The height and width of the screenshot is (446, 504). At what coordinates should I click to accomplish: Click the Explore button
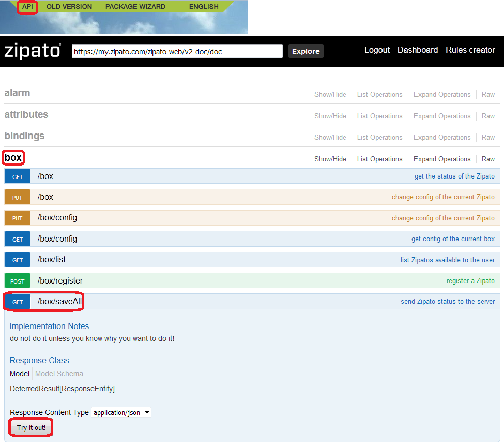306,51
